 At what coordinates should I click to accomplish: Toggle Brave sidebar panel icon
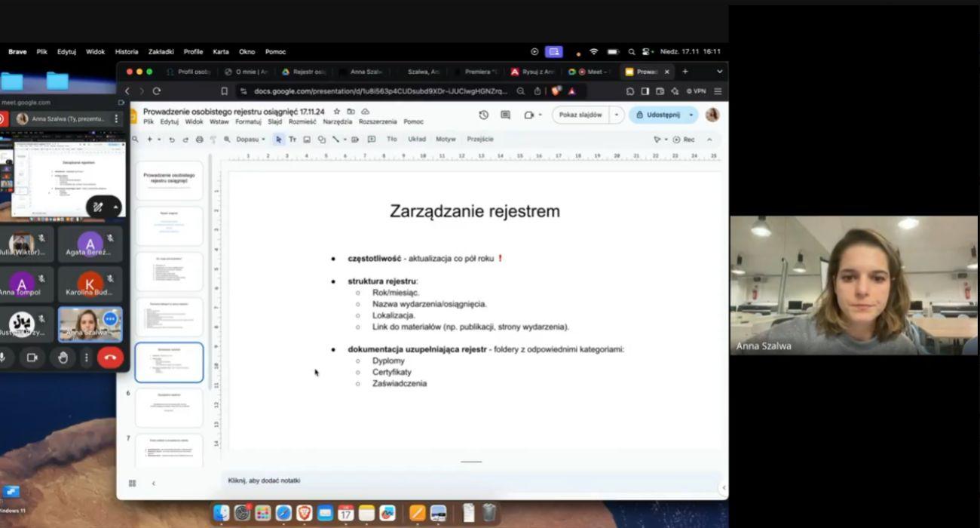645,91
